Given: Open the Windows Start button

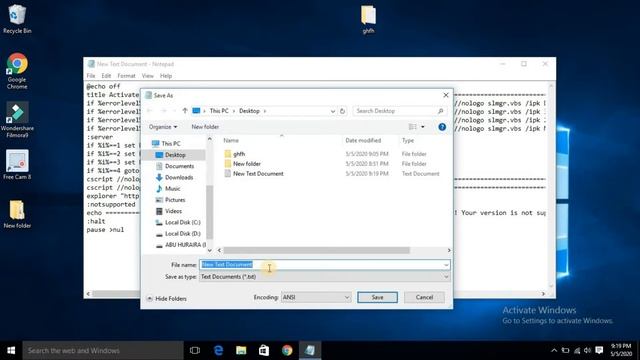Looking at the screenshot, I should [11, 350].
